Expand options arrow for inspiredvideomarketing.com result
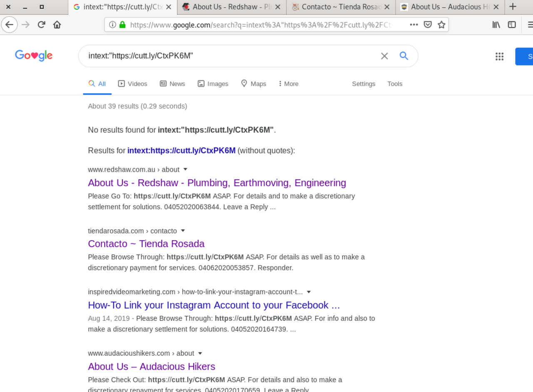The height and width of the screenshot is (392, 533). pos(309,292)
